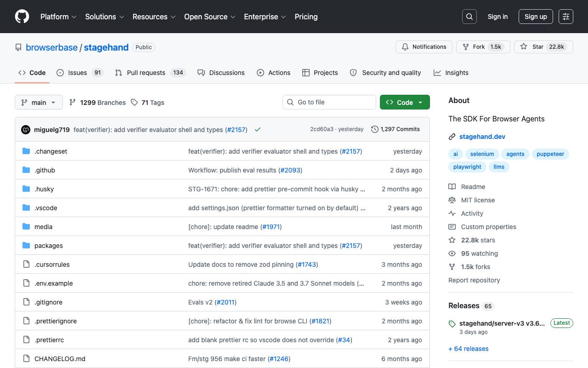
Task: Click Report repository link
Action: coord(474,280)
